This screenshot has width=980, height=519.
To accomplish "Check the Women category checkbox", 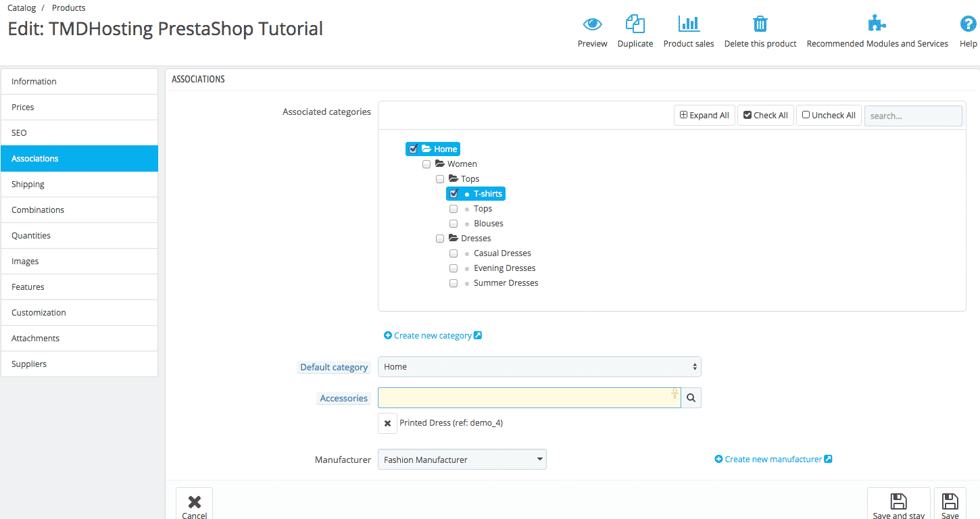I will [426, 164].
